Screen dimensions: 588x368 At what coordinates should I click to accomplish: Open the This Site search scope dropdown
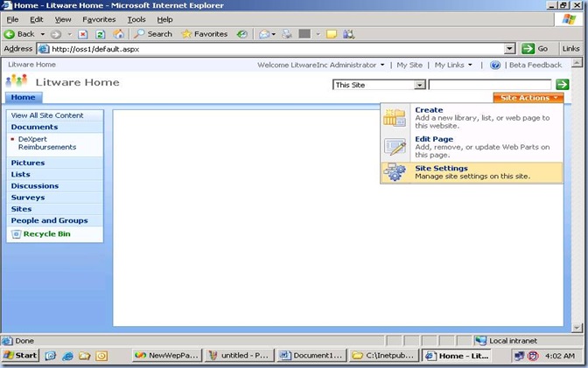pyautogui.click(x=420, y=85)
